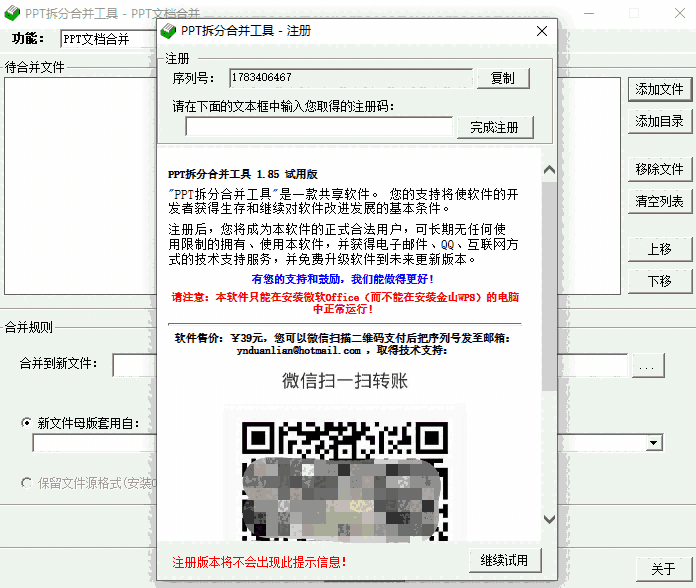Click the browse '...' button for merged file
Screen dimensions: 696x588
(x=647, y=366)
